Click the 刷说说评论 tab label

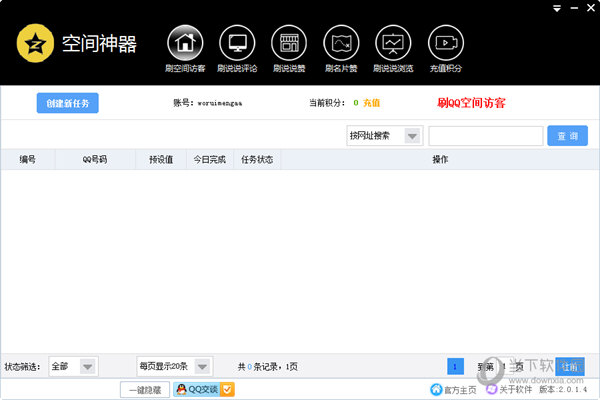coord(237,69)
